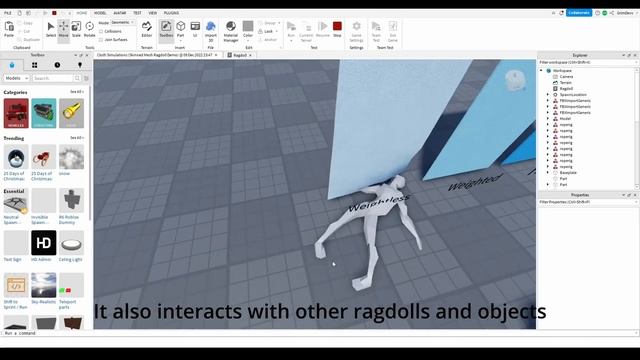The width and height of the screenshot is (640, 360).
Task: Click the Filter Properties input field
Action: (x=587, y=202)
